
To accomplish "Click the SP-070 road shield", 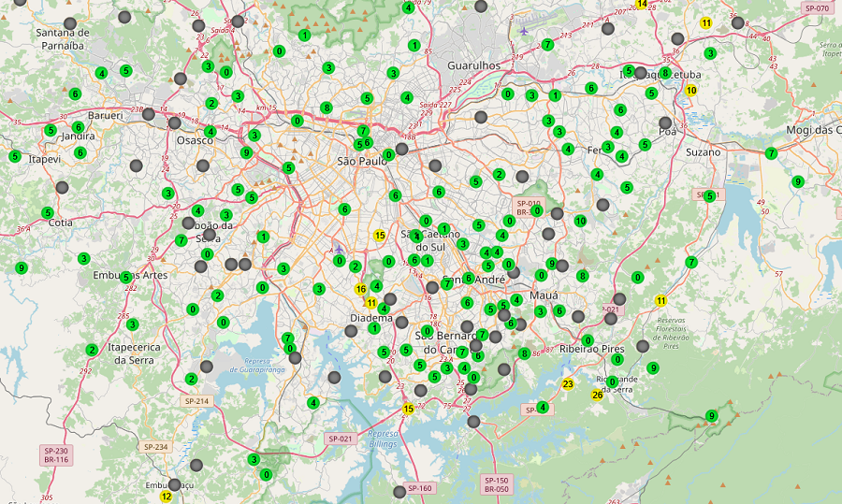I will (x=817, y=7).
